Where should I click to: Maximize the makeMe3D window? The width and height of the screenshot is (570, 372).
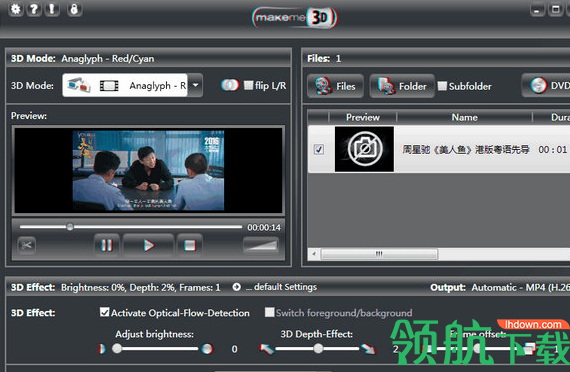point(555,9)
